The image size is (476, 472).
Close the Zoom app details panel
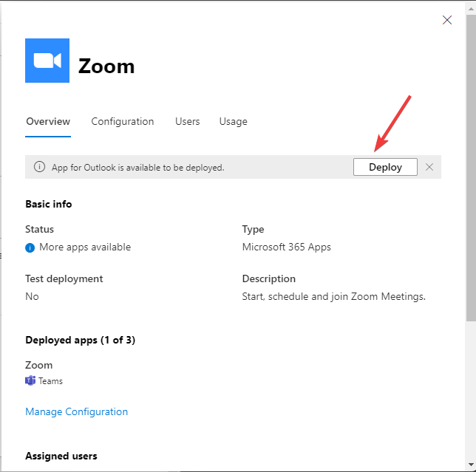coord(447,20)
